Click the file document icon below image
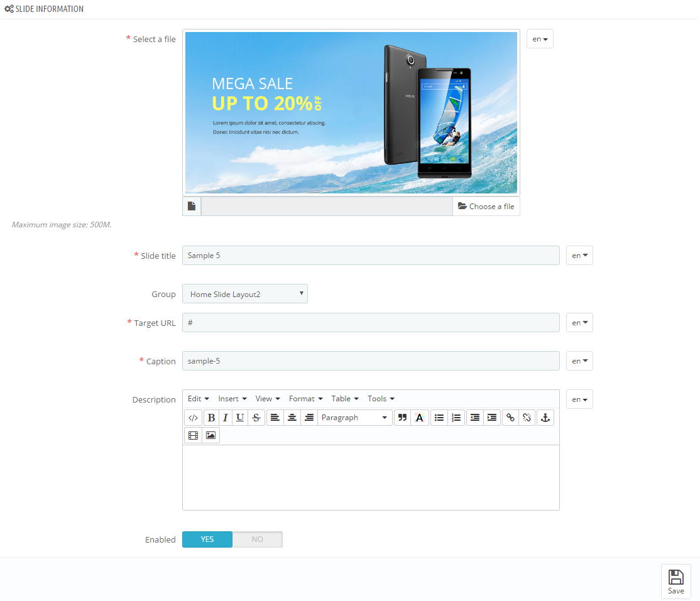The height and width of the screenshot is (601, 700). [x=192, y=206]
